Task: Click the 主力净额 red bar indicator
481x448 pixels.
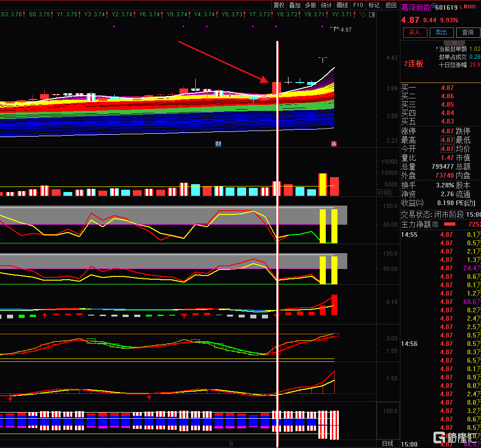Action: [x=450, y=224]
